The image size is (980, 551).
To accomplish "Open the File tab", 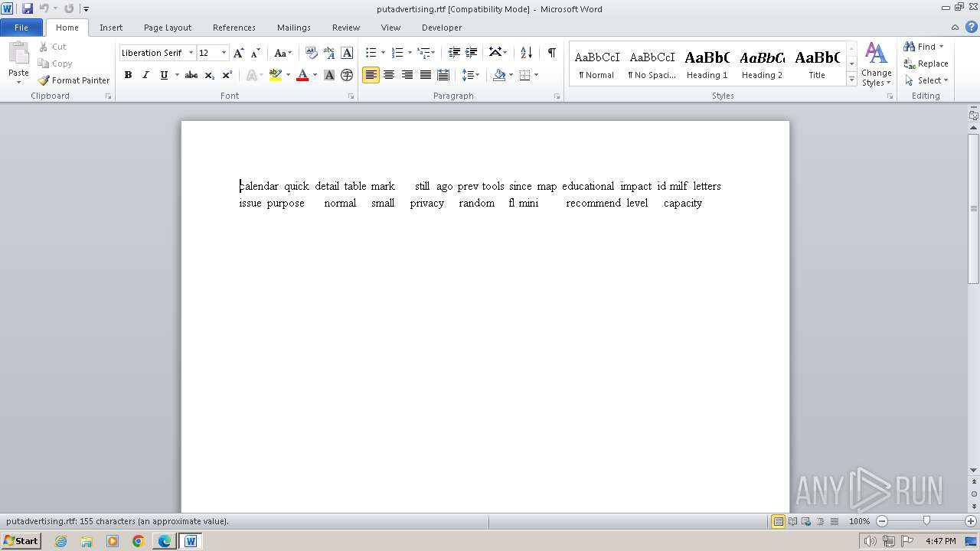I will click(x=21, y=28).
